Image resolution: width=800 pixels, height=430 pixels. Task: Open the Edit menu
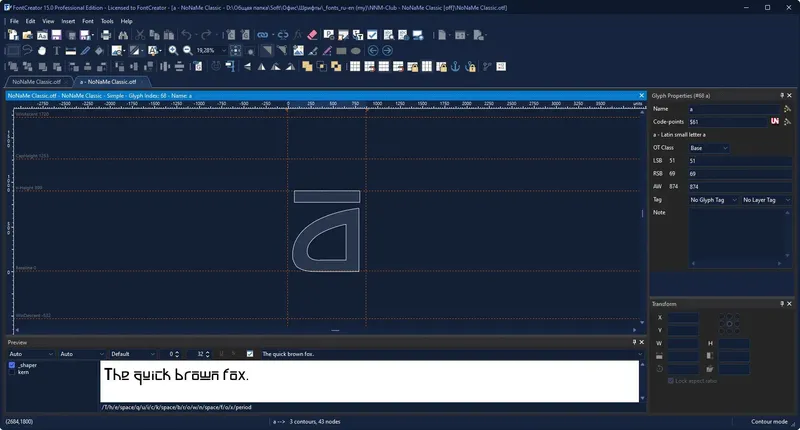tap(31, 21)
